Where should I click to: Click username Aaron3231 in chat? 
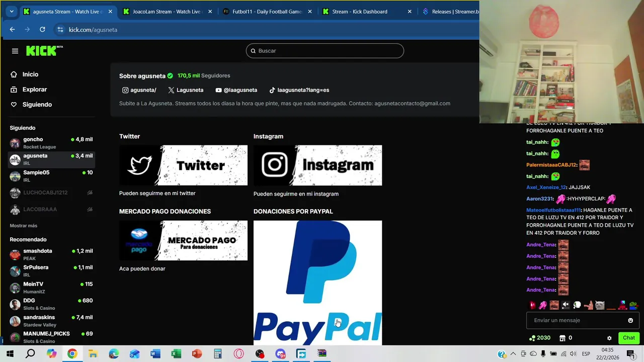coord(539,199)
